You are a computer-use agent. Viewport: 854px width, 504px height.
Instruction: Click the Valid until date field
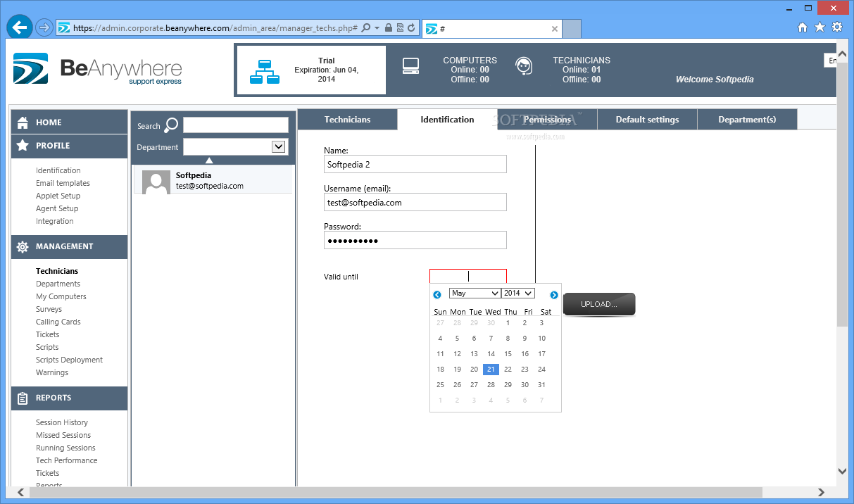pyautogui.click(x=468, y=277)
